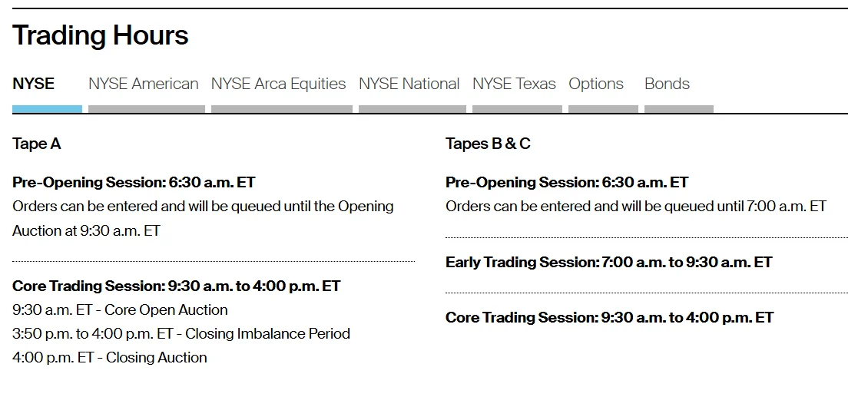This screenshot has width=868, height=407.
Task: Click the gray bar under Bonds
Action: pyautogui.click(x=679, y=109)
